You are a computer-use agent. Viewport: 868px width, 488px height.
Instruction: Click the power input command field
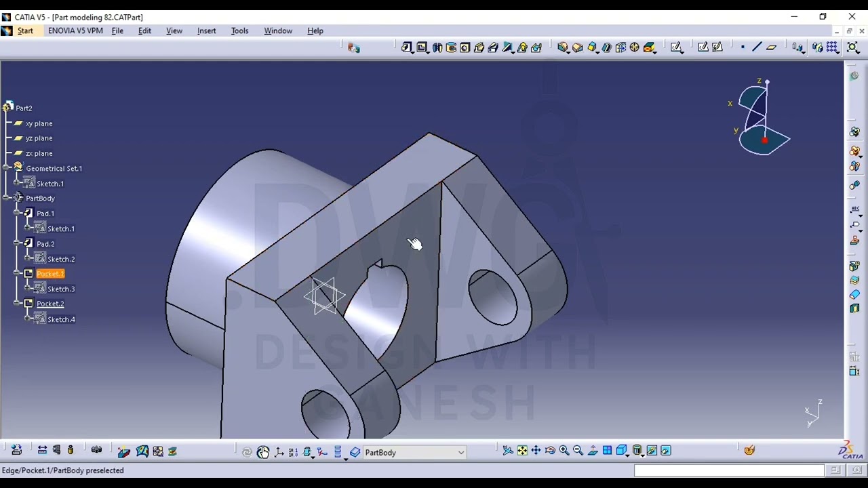tap(729, 470)
